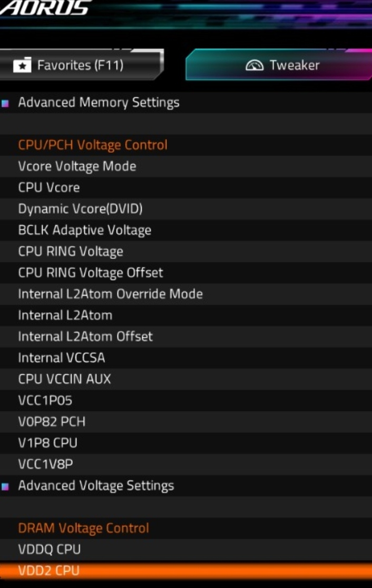Click the Tweaker speedometer gauge icon
The width and height of the screenshot is (372, 588).
pyautogui.click(x=254, y=65)
